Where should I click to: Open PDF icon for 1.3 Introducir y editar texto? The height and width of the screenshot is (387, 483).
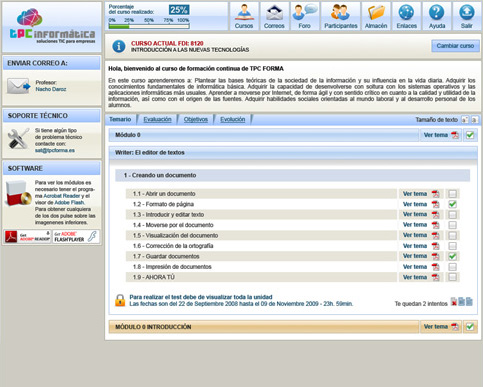pyautogui.click(x=435, y=214)
